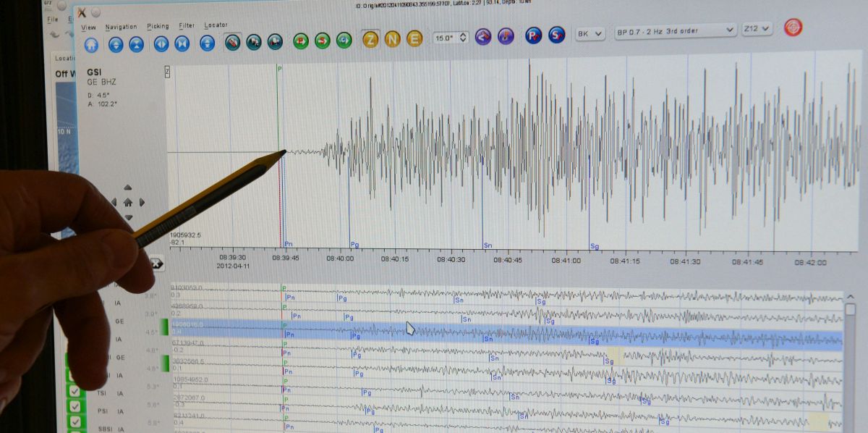Open the BK dropdown
The height and width of the screenshot is (433, 868).
click(590, 33)
